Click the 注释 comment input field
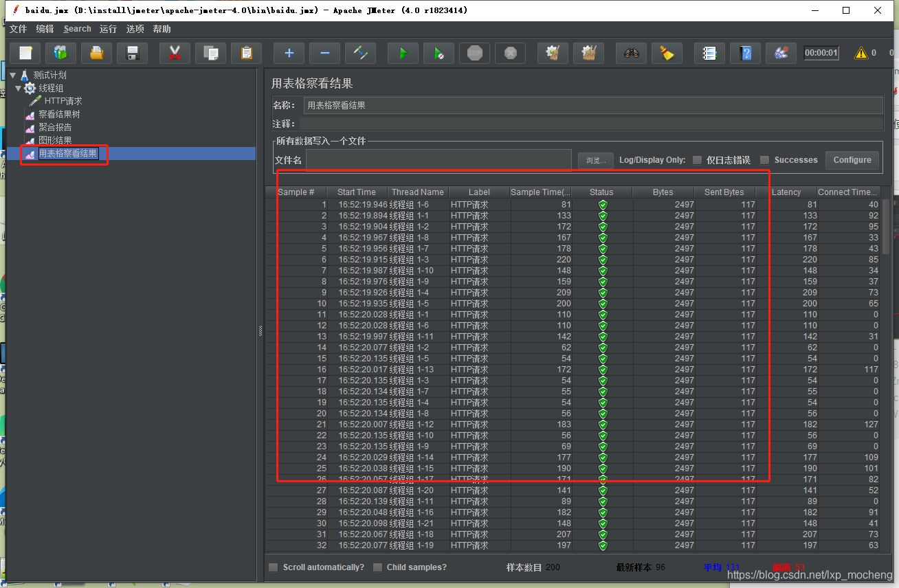899x588 pixels. click(x=591, y=124)
